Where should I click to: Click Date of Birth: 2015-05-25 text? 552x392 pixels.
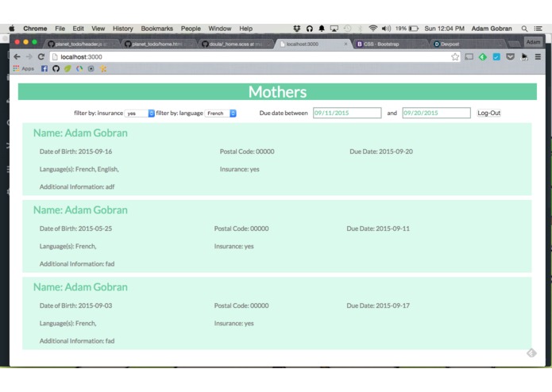point(75,229)
